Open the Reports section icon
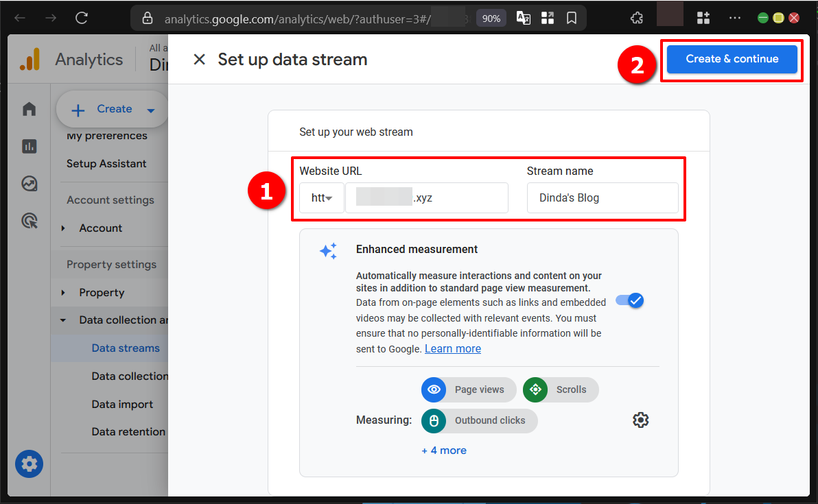The width and height of the screenshot is (818, 504). click(28, 146)
